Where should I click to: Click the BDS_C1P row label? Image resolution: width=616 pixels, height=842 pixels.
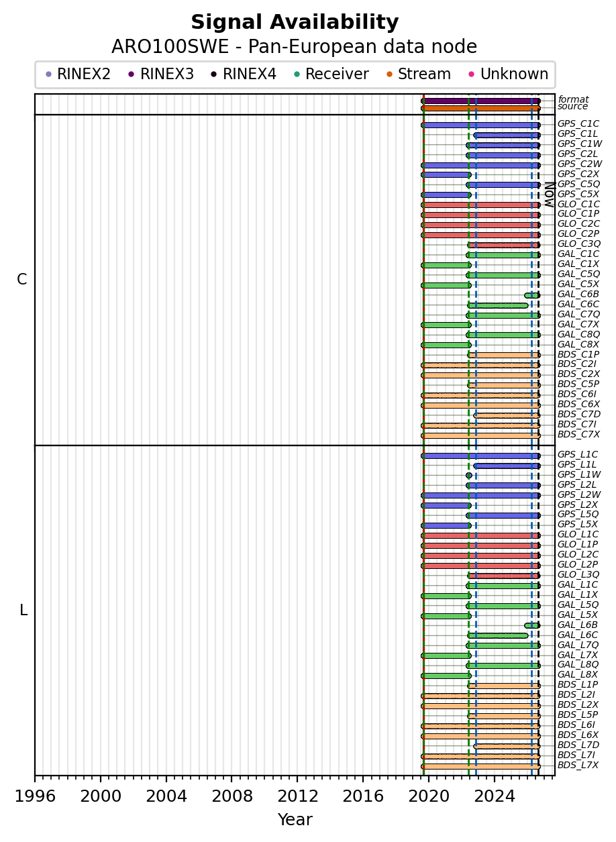click(x=578, y=354)
